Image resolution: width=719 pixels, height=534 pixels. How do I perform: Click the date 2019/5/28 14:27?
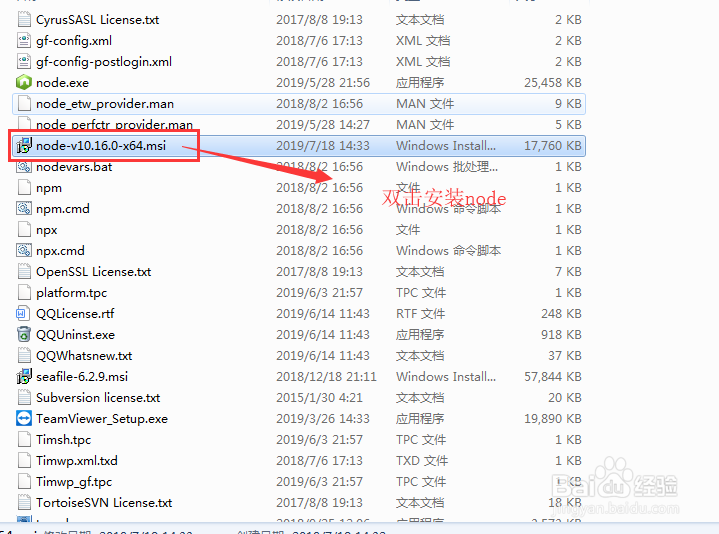click(323, 125)
